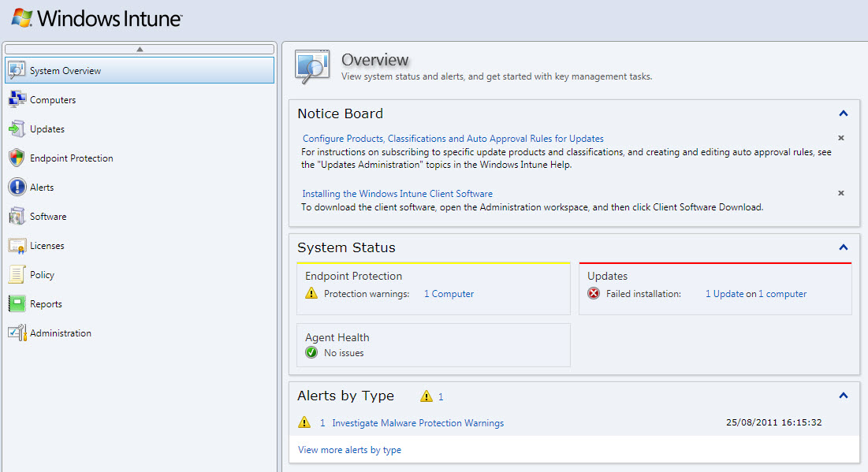Click the Administration tools icon

[x=17, y=333]
